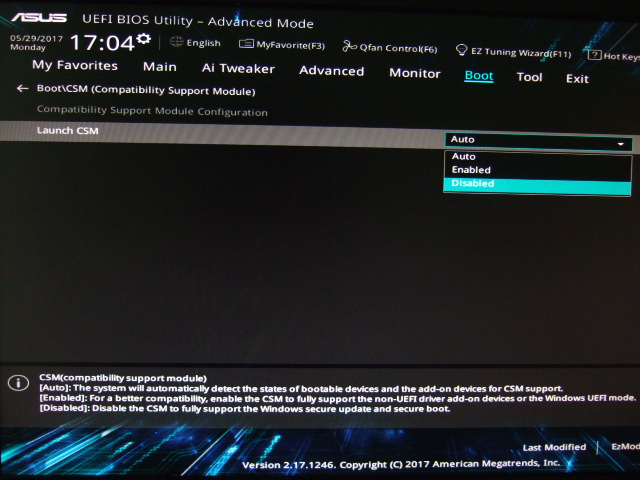The width and height of the screenshot is (640, 480).
Task: Click the ASUS logo
Action: [39, 18]
